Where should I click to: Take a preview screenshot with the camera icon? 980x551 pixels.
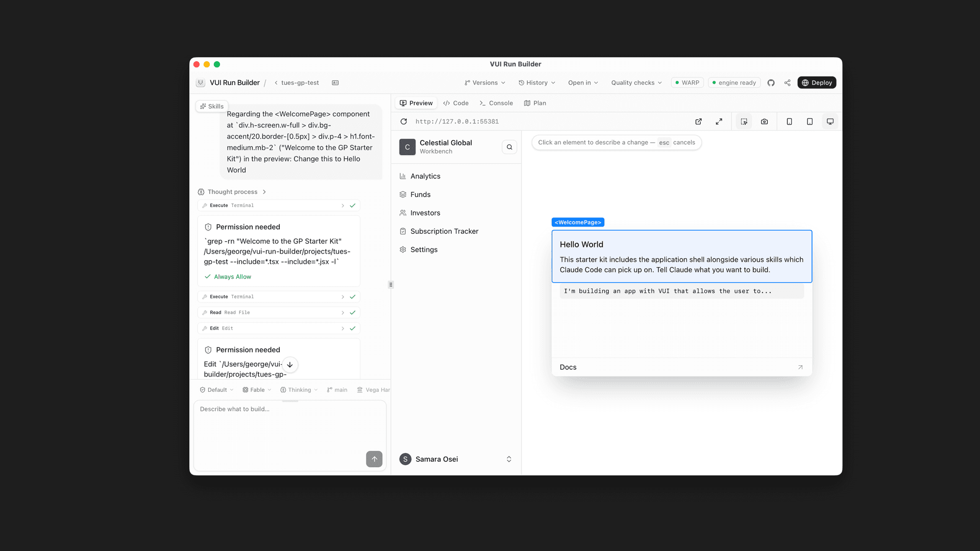pyautogui.click(x=764, y=121)
